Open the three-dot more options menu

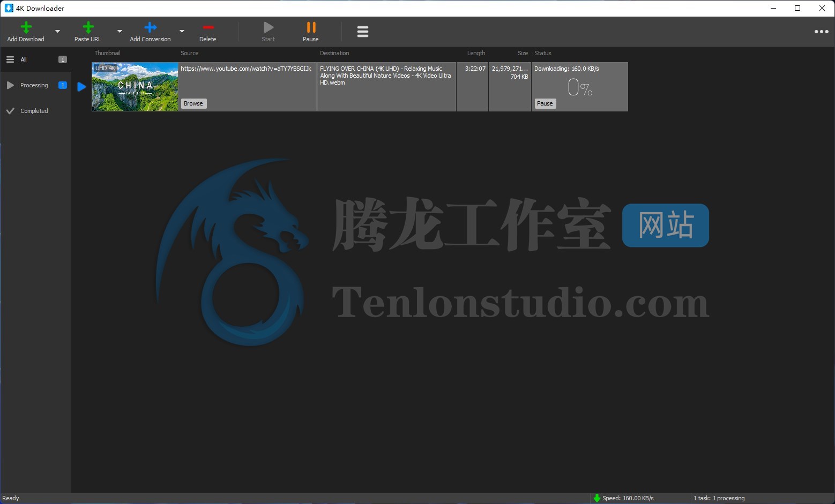pos(821,32)
